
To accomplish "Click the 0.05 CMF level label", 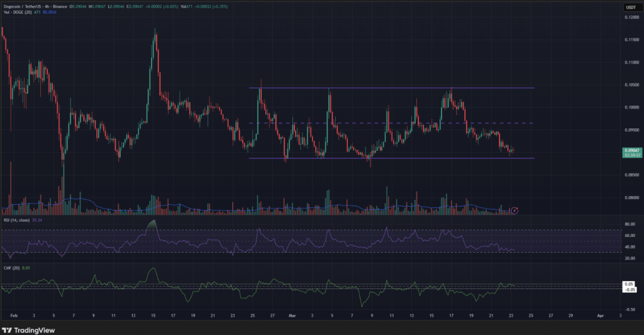I will (630, 283).
